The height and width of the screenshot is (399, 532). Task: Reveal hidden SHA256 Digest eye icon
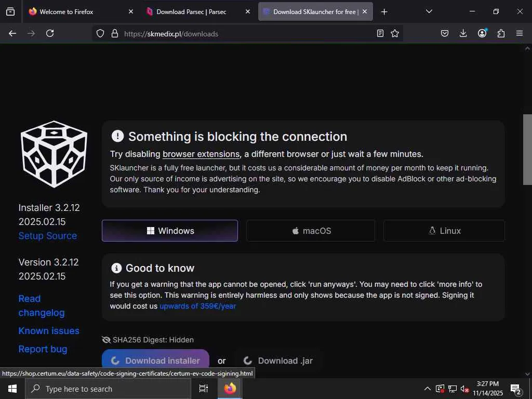(x=106, y=340)
